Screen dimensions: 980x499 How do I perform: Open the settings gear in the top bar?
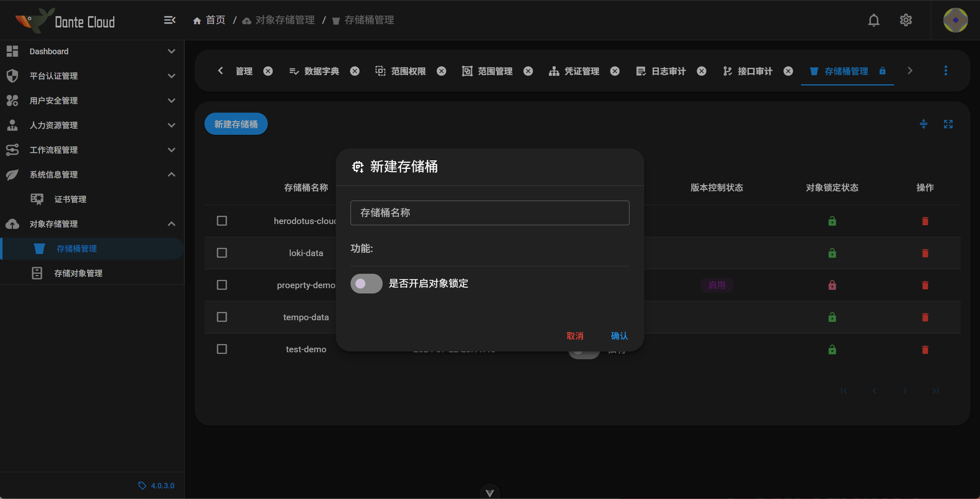pos(906,19)
